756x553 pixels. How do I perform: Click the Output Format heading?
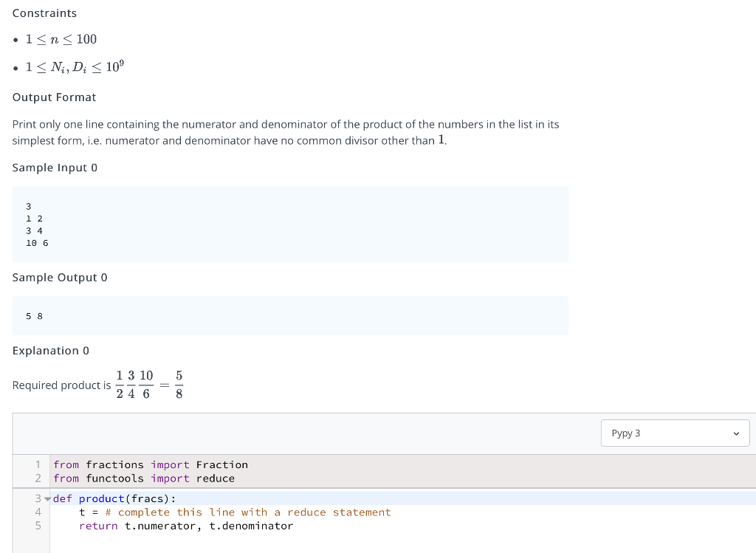[54, 97]
